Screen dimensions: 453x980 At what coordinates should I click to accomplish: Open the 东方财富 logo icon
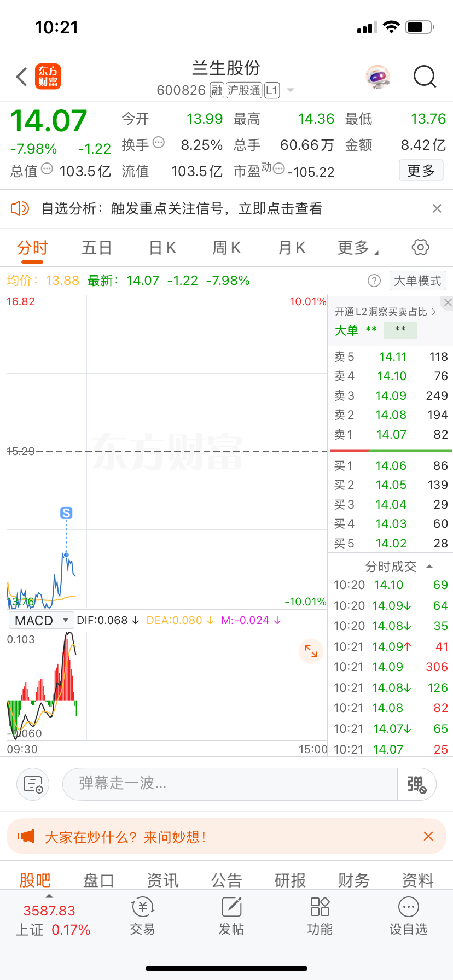[x=48, y=77]
